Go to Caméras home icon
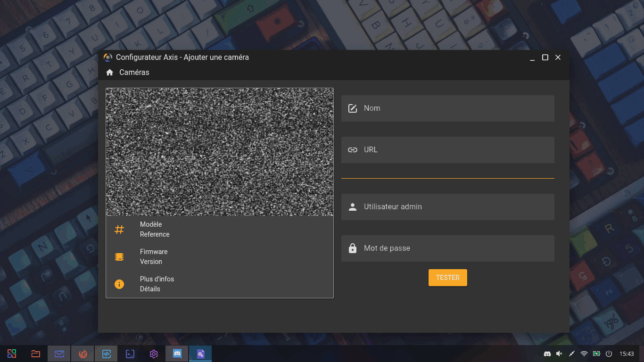 (110, 73)
